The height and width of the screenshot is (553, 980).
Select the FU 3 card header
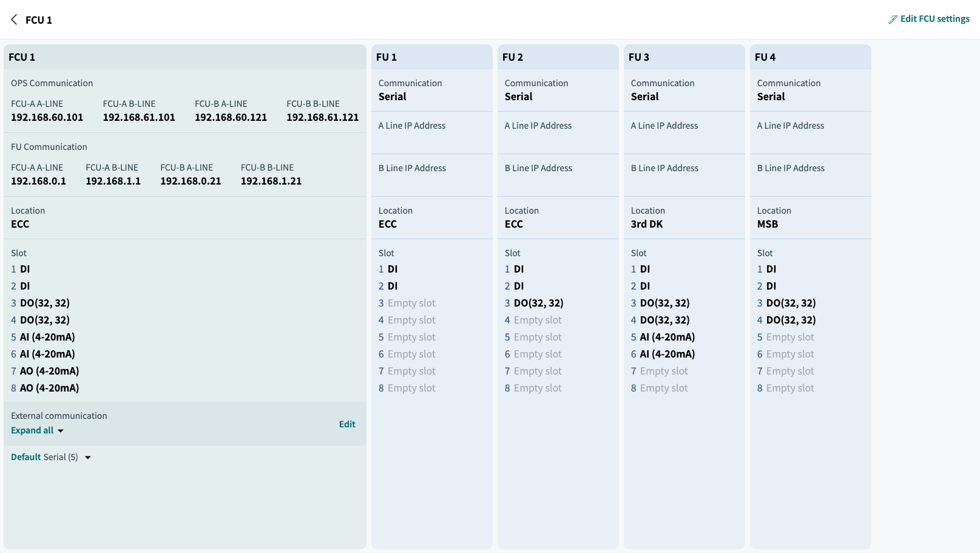[684, 57]
